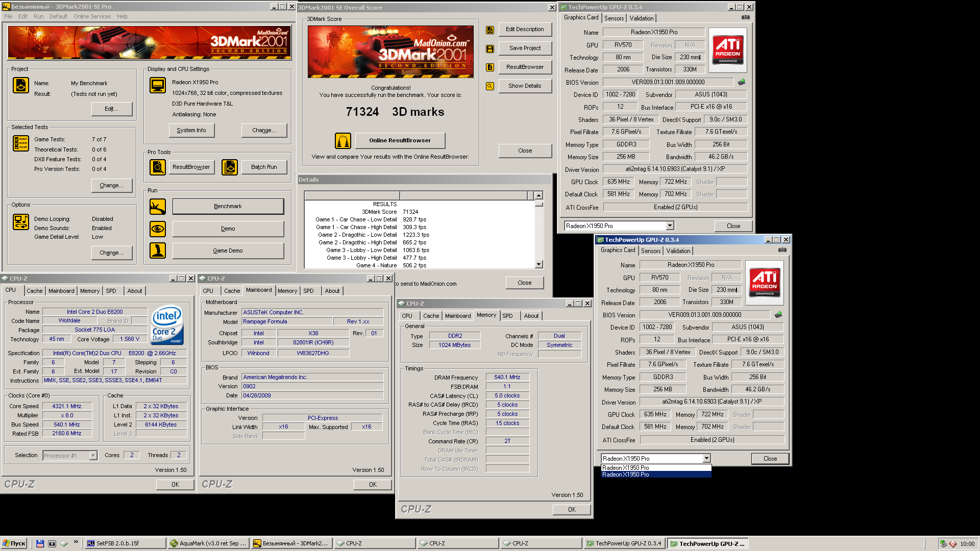Click the Benchmark run button
980x551 pixels.
[228, 207]
